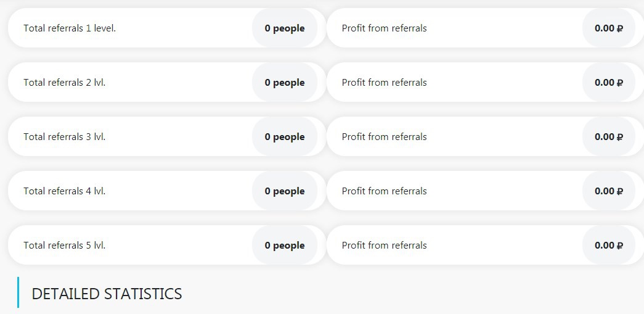The height and width of the screenshot is (314, 644).
Task: Click the fourth row's "Profit from referrals" text
Action: [384, 191]
